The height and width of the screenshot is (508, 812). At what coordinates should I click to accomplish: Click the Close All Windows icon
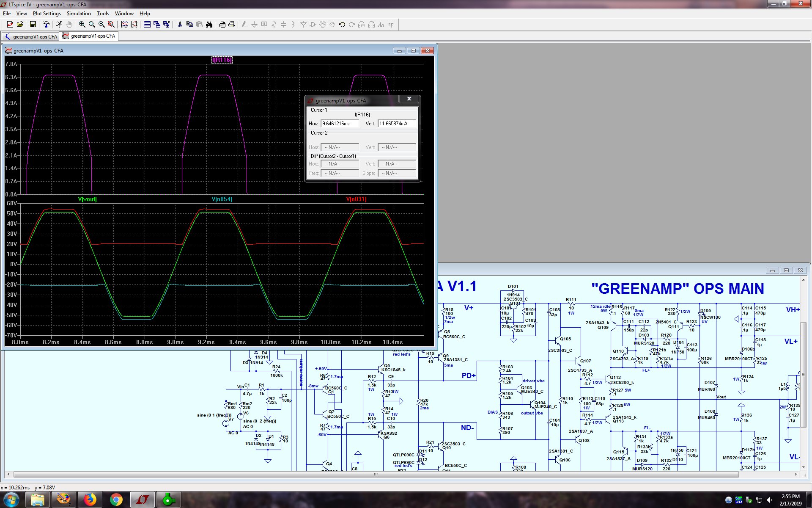coord(167,25)
